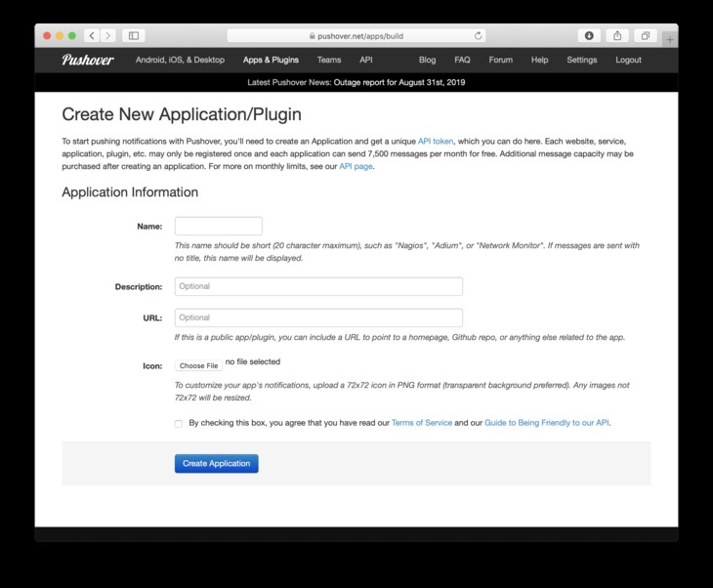Click the 'Create New Application/Plugin' heading
The height and width of the screenshot is (588, 713).
click(182, 114)
